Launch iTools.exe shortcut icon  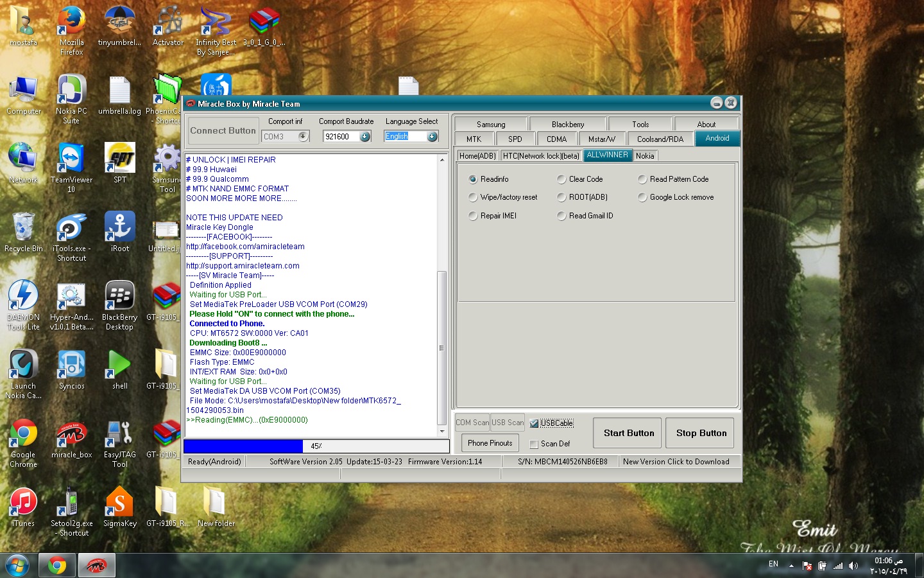point(71,237)
